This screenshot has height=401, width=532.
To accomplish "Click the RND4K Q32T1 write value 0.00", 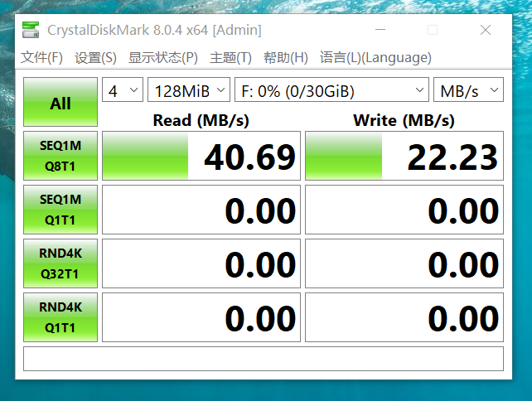I will 404,263.
